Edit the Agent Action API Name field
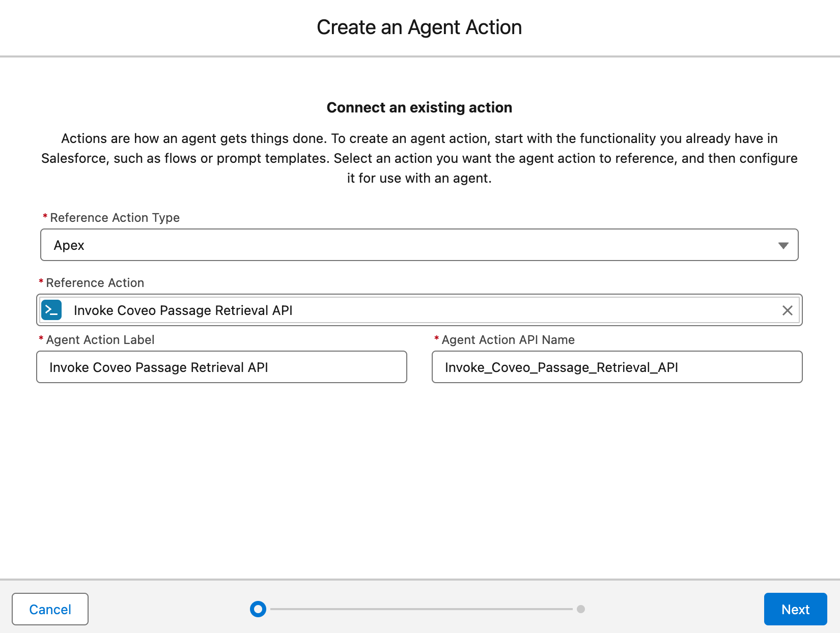 click(x=617, y=367)
